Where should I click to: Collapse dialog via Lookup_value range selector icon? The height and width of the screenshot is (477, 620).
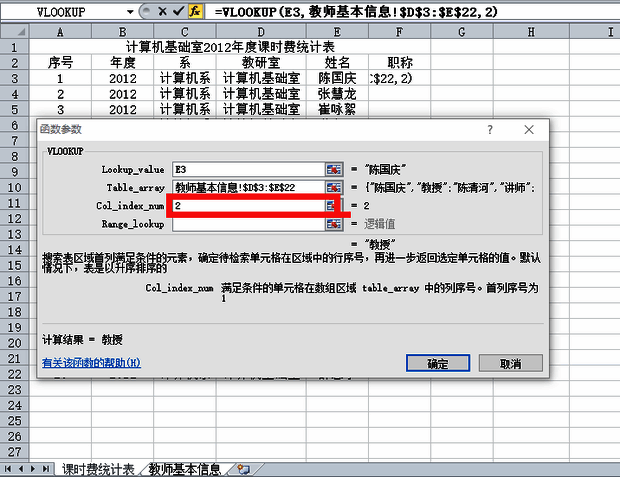point(333,168)
